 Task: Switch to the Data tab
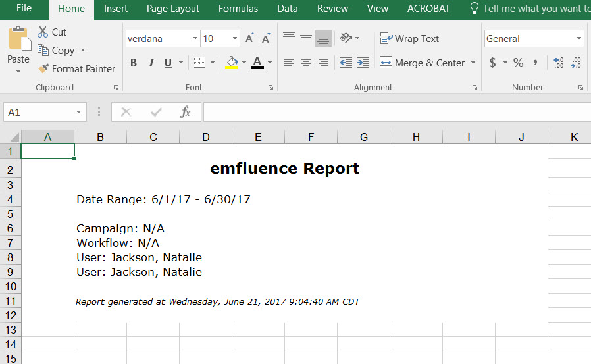coord(288,9)
